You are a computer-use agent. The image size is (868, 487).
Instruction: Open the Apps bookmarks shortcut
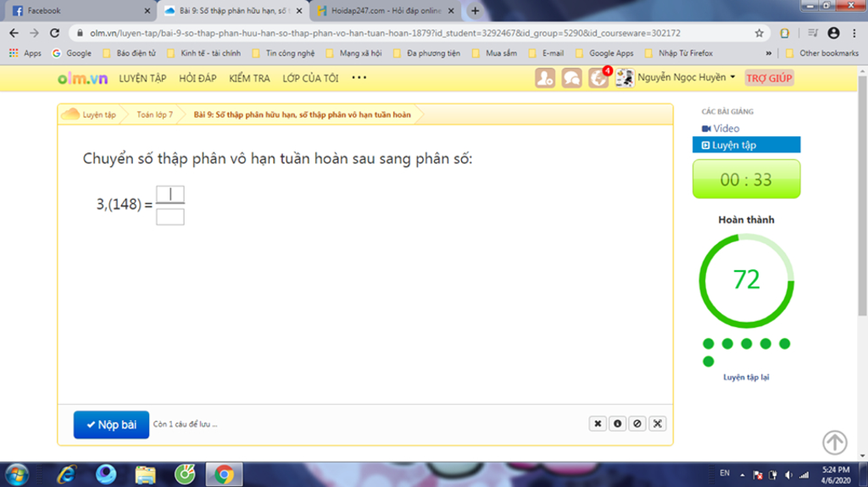click(25, 53)
